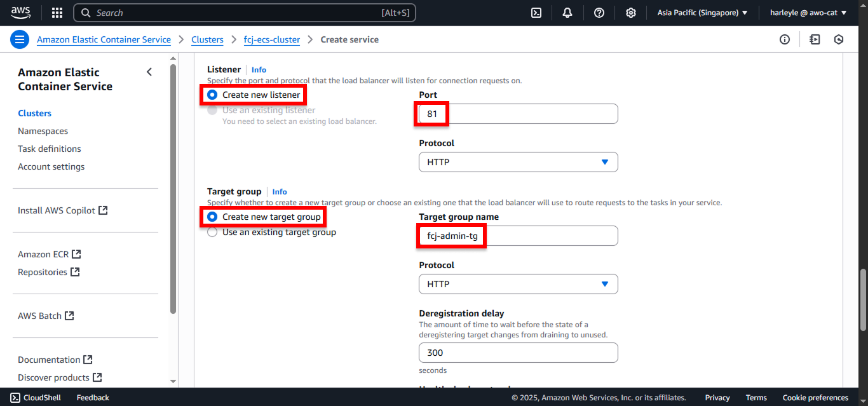Open the Asia Pacific (Singapore) region selector

coord(702,13)
